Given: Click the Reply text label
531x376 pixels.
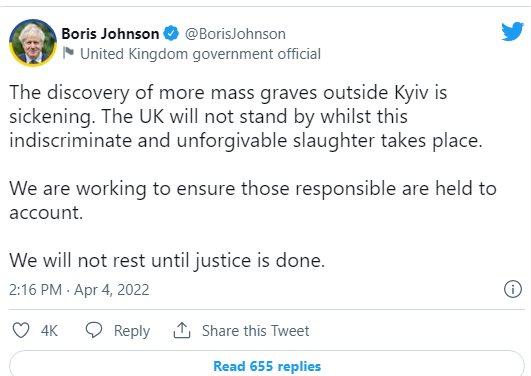Looking at the screenshot, I should (x=132, y=331).
